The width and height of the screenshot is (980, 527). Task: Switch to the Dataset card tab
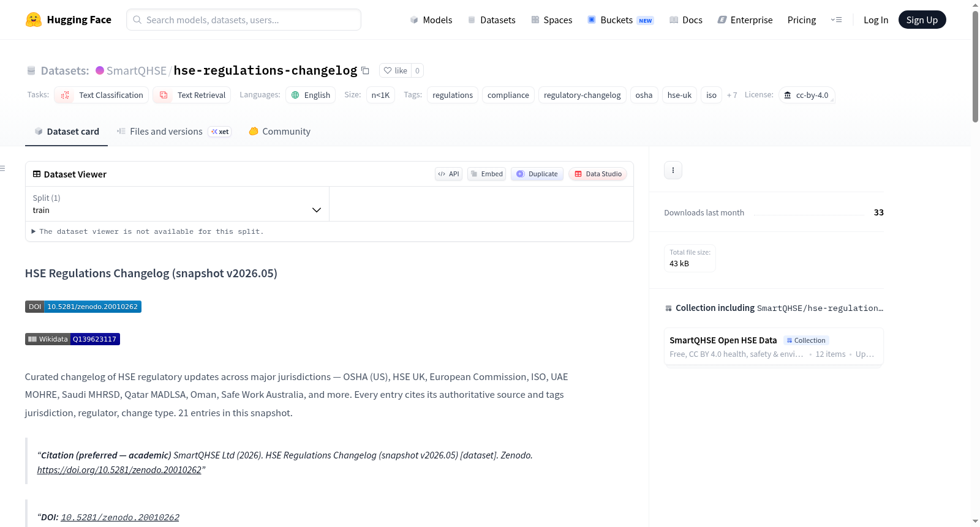(67, 132)
